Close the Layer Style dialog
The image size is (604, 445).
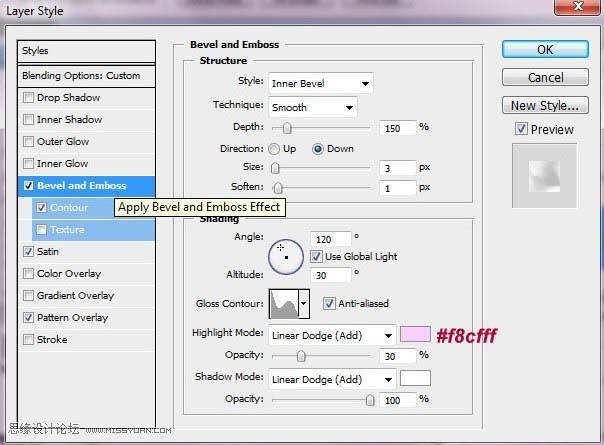click(577, 7)
